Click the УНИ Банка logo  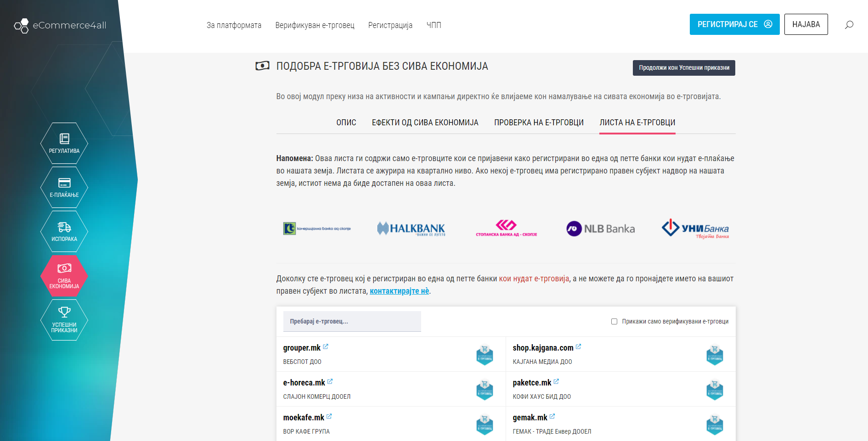[695, 229]
